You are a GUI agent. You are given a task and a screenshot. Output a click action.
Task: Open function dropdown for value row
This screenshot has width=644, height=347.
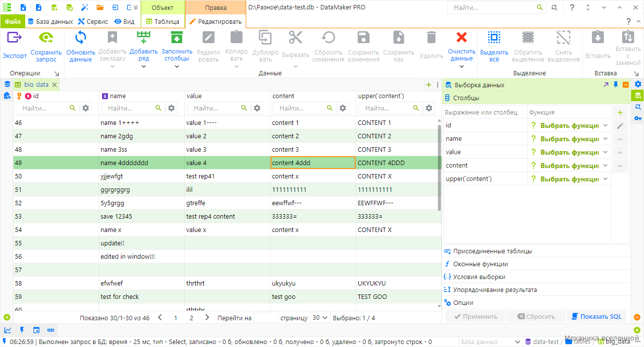coord(605,152)
